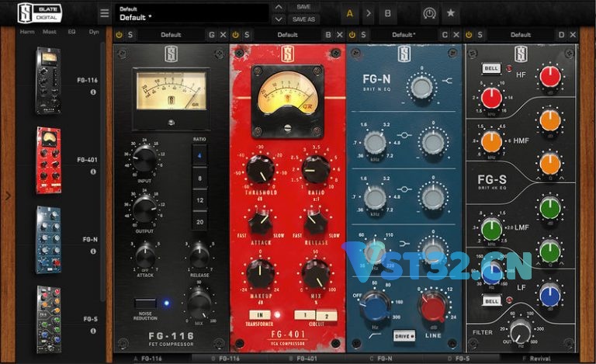Click slot letter D icon
This screenshot has width=596, height=364.
561,35
